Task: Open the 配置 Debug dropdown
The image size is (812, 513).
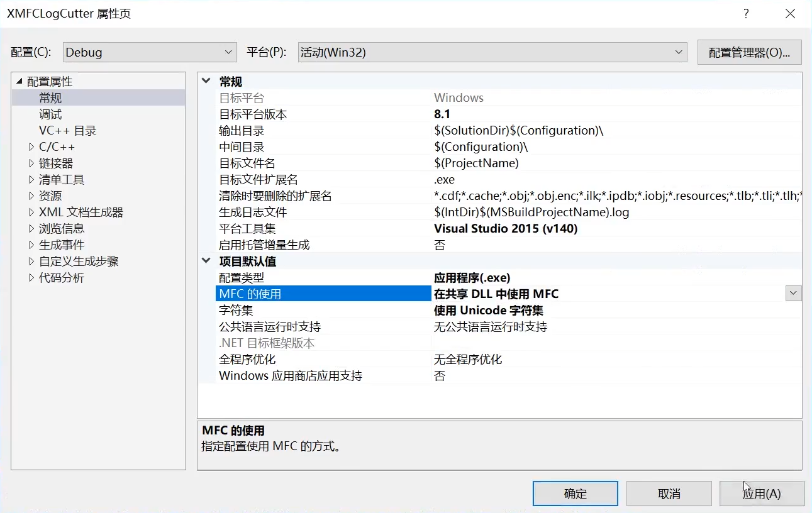Action: [x=149, y=52]
